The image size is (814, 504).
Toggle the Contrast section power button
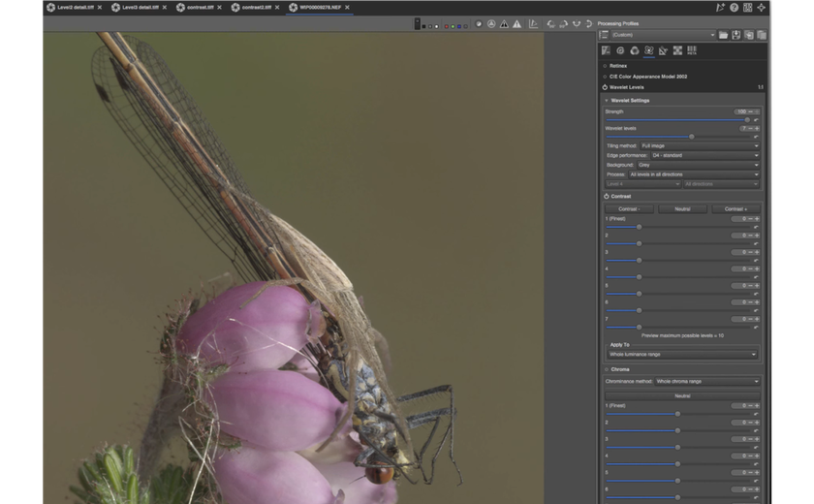[x=607, y=196]
